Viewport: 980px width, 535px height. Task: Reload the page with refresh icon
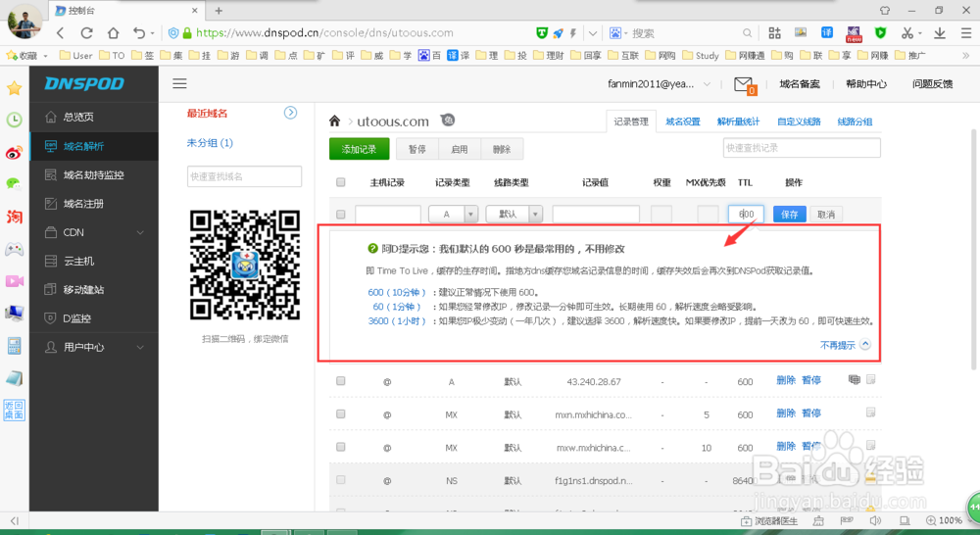click(87, 33)
